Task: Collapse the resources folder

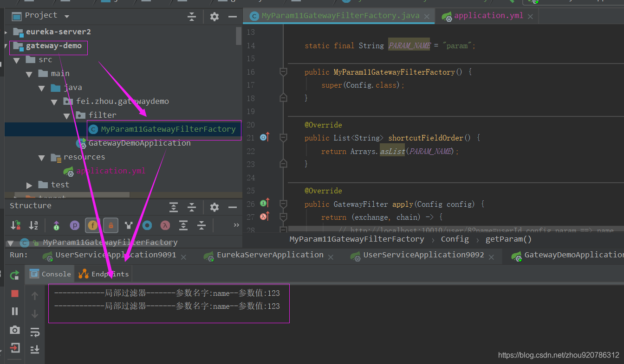Action: coord(42,158)
